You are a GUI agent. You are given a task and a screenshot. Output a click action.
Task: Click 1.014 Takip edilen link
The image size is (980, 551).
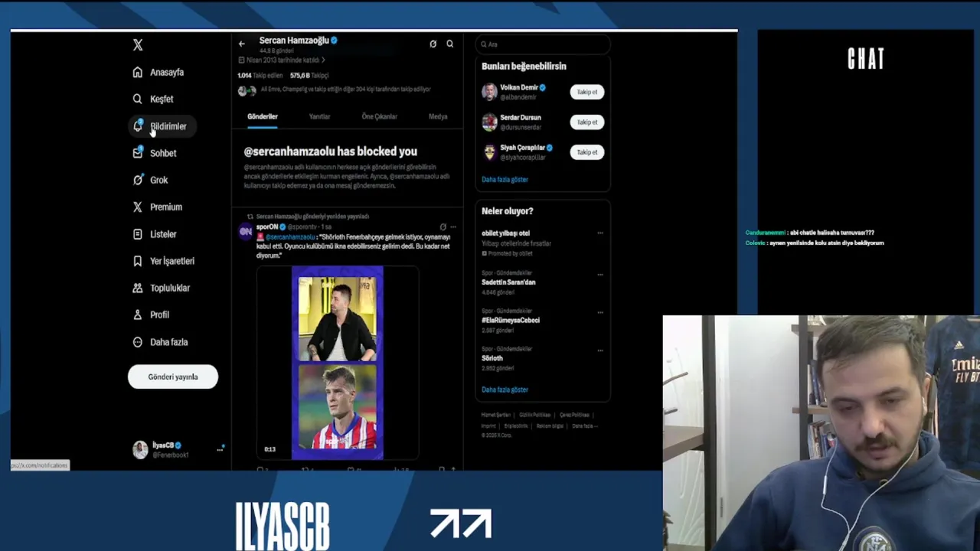tap(260, 76)
